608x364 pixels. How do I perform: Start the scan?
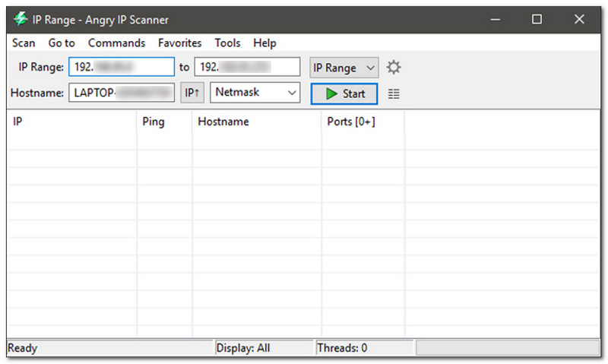pos(344,93)
